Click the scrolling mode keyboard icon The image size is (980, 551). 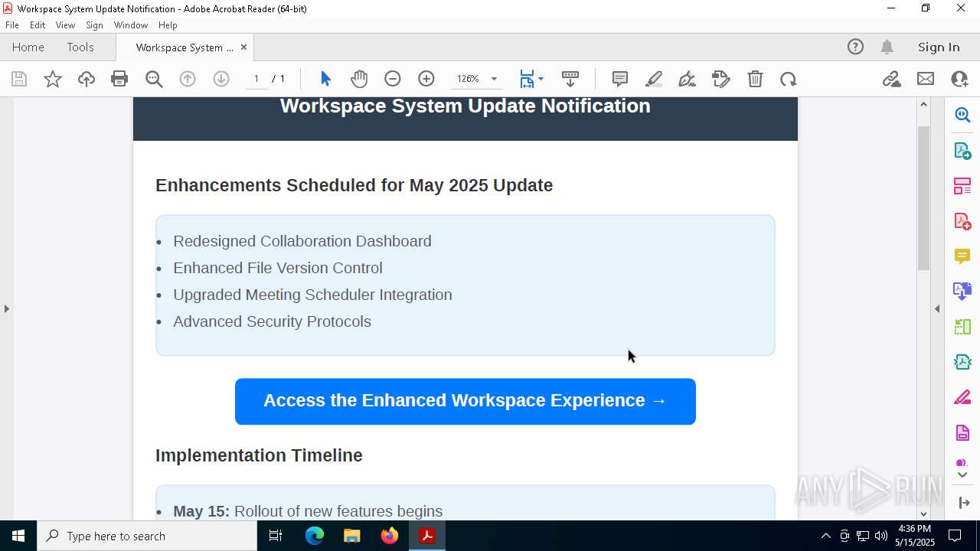570,79
